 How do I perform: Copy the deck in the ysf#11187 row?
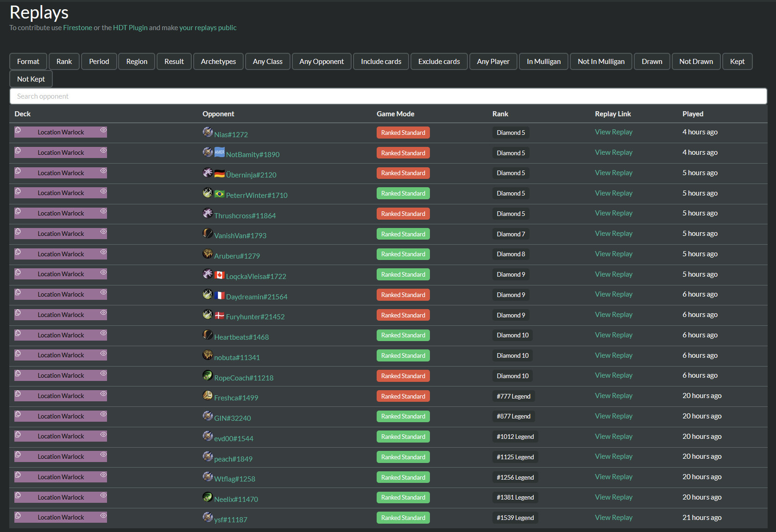(x=18, y=516)
